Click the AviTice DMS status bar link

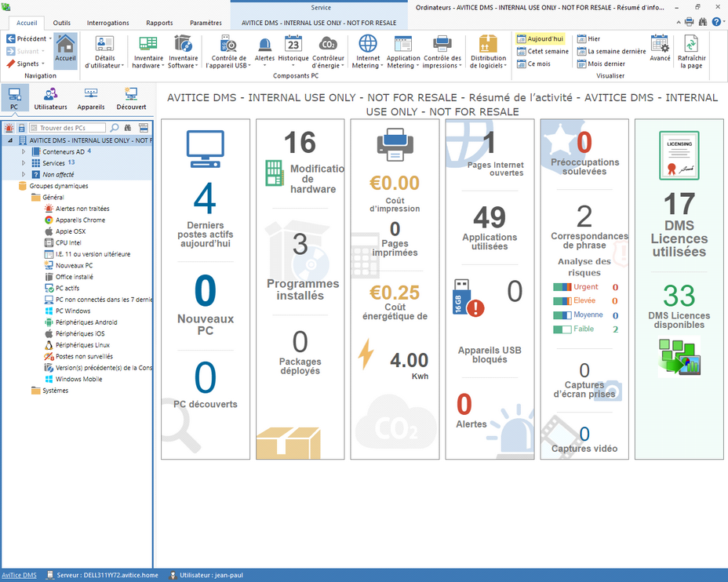click(19, 575)
